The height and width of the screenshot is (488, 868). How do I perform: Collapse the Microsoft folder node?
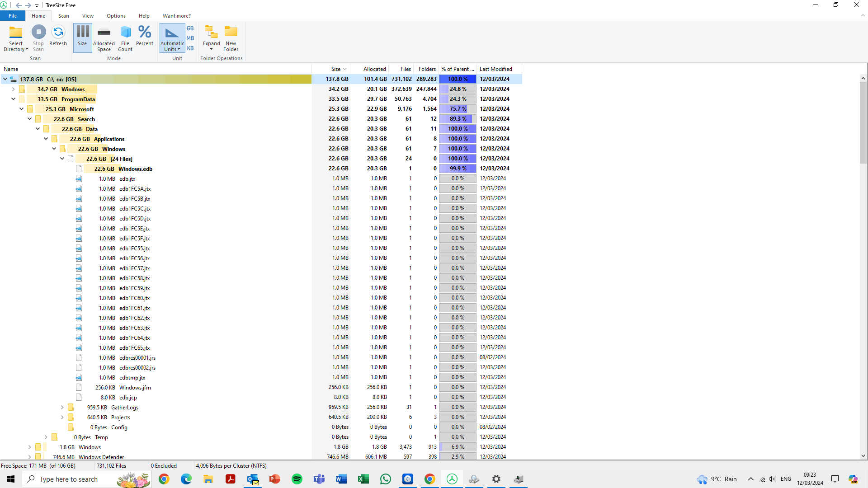(x=21, y=109)
